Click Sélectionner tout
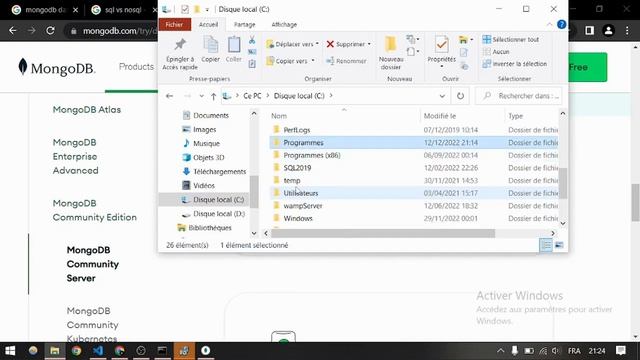Image resolution: width=640 pixels, height=360 pixels. point(511,39)
